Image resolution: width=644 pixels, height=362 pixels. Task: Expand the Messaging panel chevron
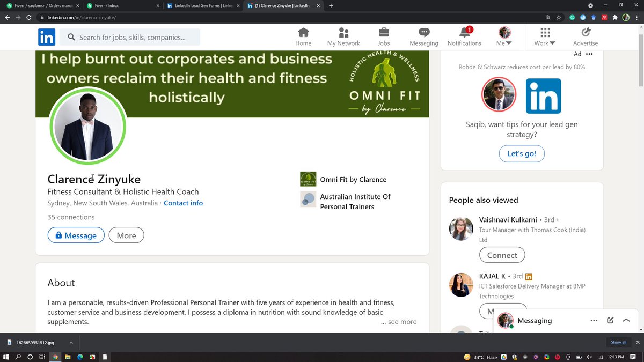pos(626,320)
